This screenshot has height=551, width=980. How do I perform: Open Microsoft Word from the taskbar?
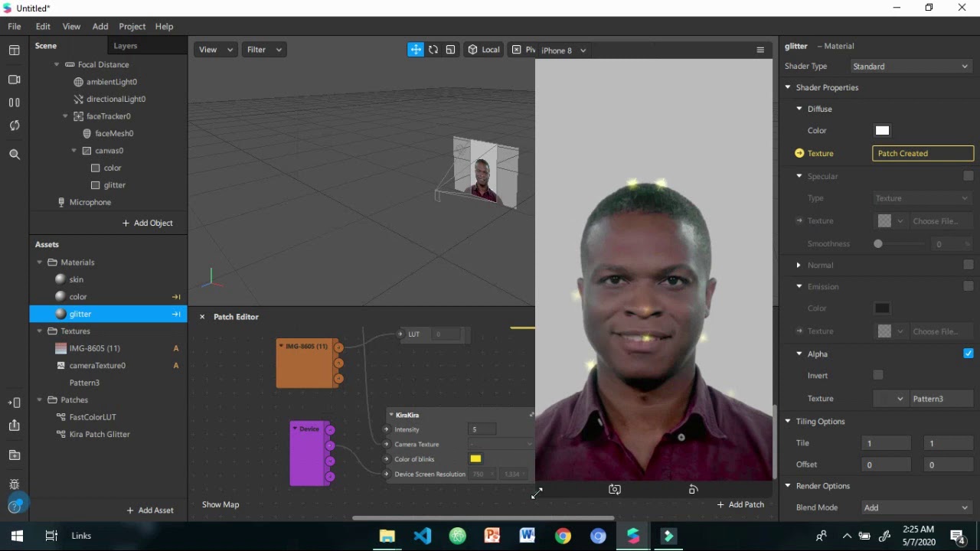pos(528,536)
